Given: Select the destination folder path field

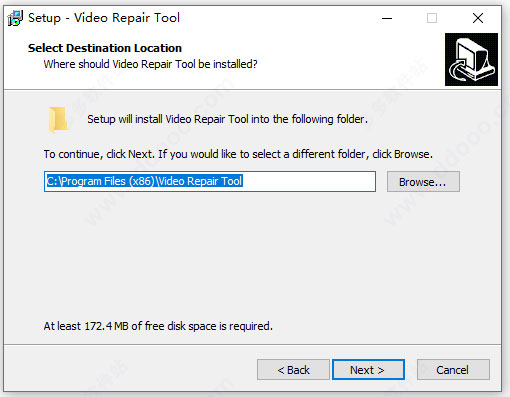Looking at the screenshot, I should (x=210, y=182).
